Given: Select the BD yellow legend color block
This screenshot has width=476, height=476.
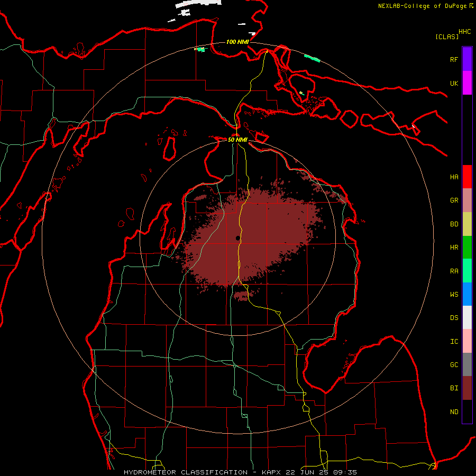Looking at the screenshot, I should click(467, 224).
